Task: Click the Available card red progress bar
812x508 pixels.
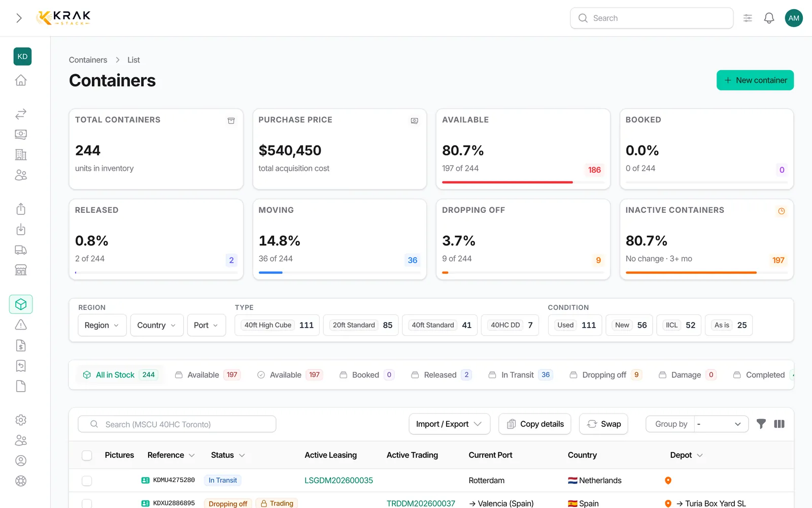Action: (x=507, y=182)
